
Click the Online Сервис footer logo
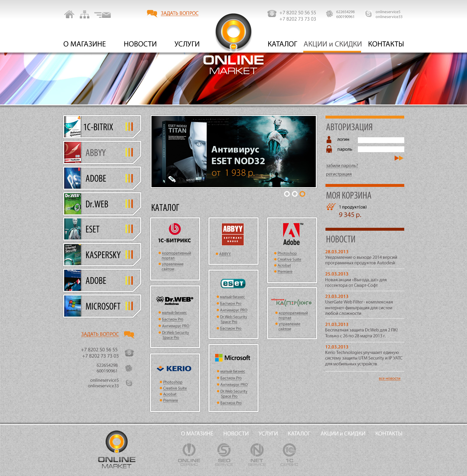[x=189, y=454]
